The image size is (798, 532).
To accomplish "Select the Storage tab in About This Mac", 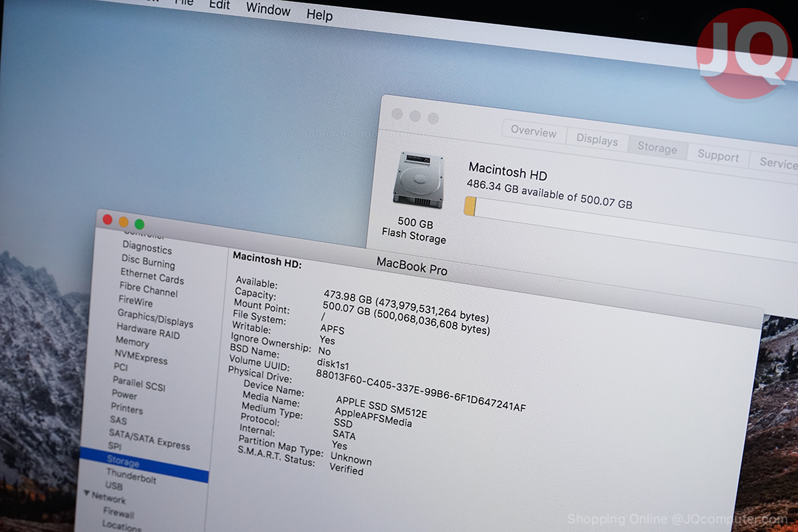I will (657, 148).
